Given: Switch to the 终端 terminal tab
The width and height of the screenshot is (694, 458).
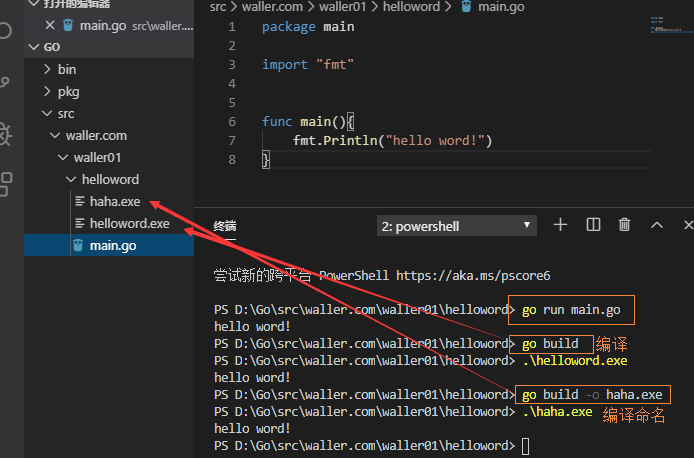Looking at the screenshot, I should pyautogui.click(x=225, y=226).
